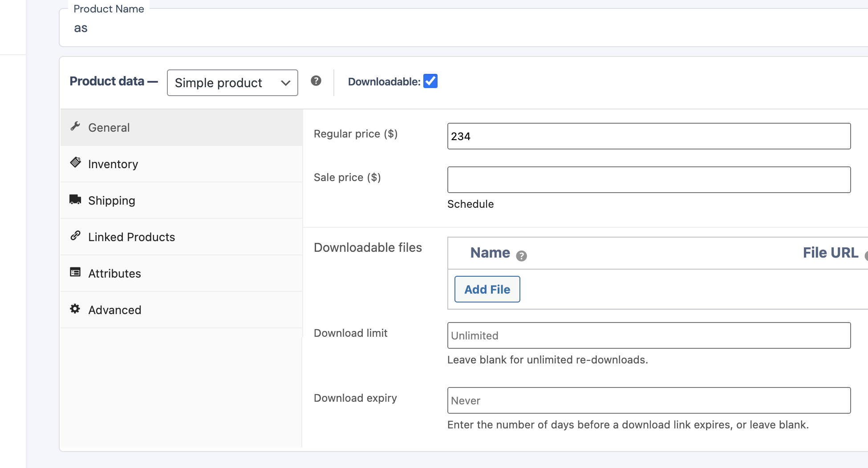Screen dimensions: 868x468
Task: Click the 'Downloadable files' label
Action: [368, 247]
